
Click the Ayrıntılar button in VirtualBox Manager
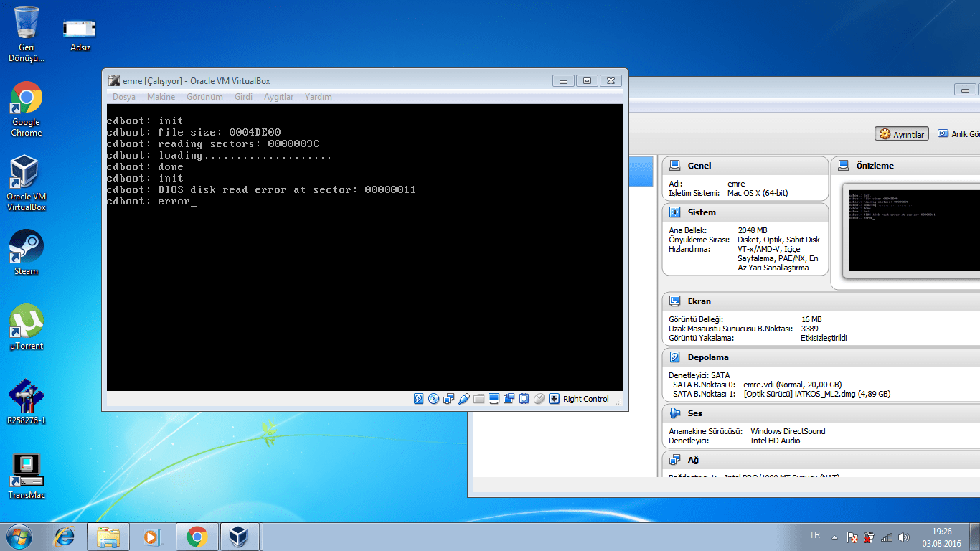pyautogui.click(x=902, y=134)
